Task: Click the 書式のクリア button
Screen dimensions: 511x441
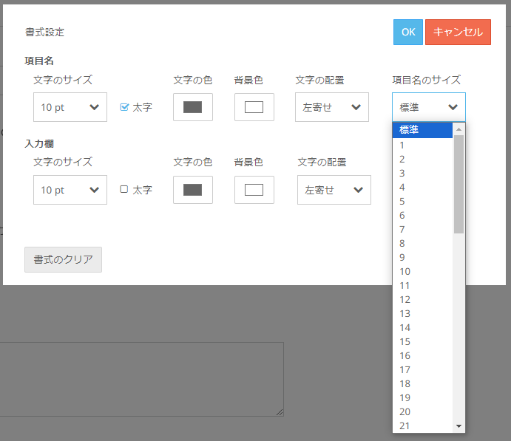Action: pyautogui.click(x=63, y=260)
